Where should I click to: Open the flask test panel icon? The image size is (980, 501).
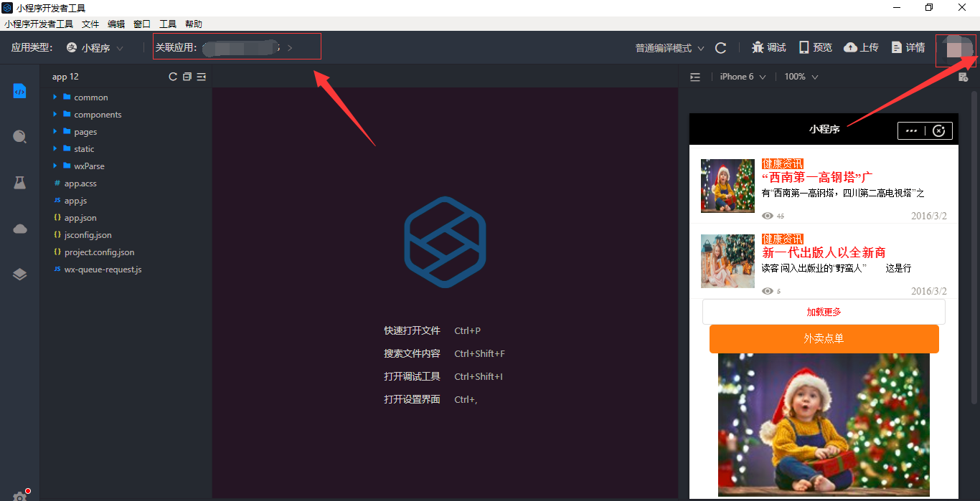(19, 183)
